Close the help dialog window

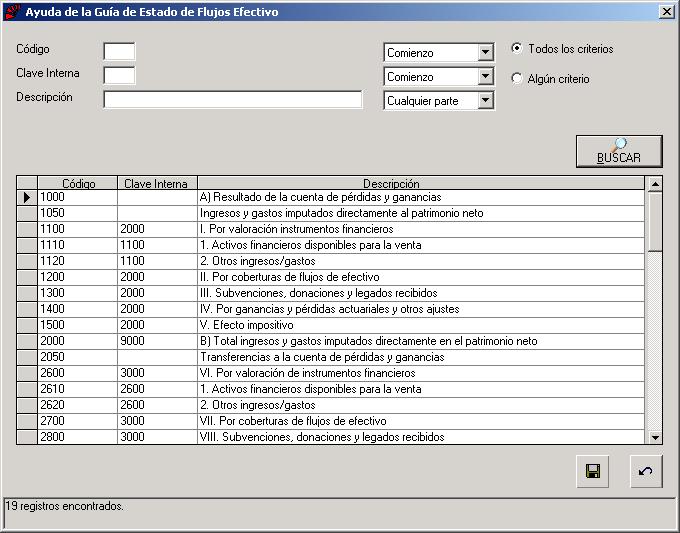[x=666, y=12]
